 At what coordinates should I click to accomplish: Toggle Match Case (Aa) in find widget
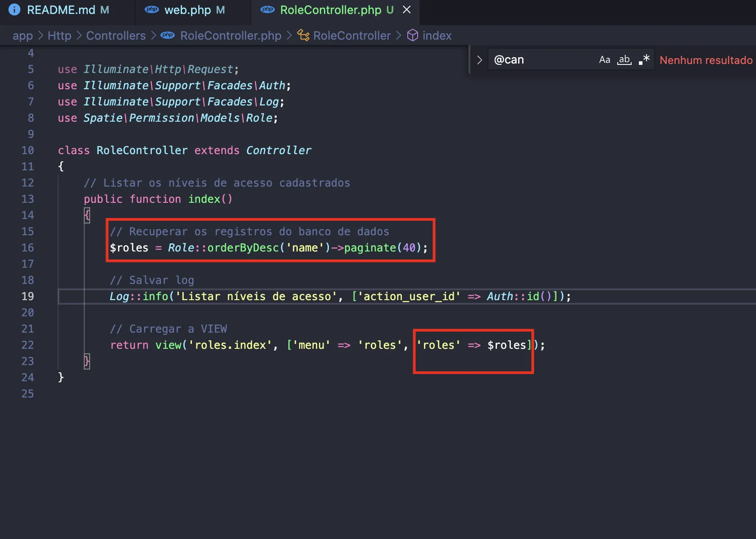(604, 60)
